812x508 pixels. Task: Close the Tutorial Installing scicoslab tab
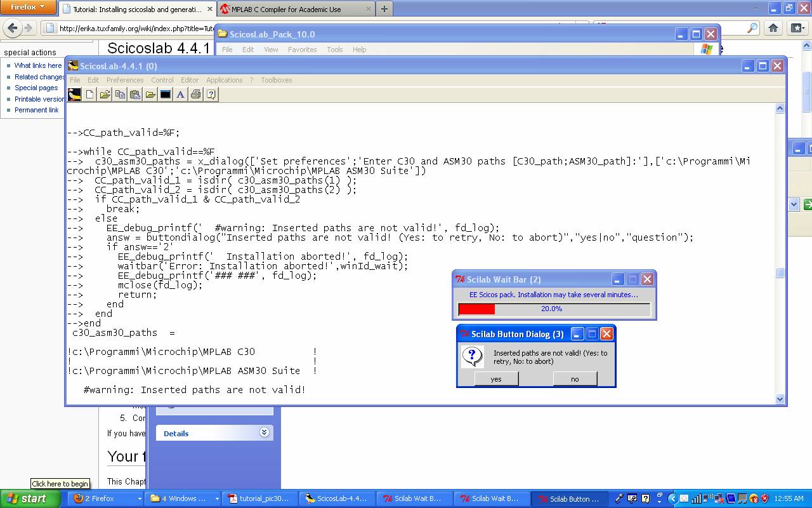210,10
